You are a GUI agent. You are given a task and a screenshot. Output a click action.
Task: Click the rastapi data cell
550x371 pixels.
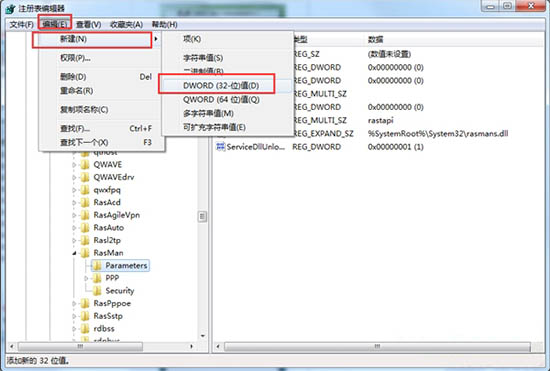click(380, 120)
